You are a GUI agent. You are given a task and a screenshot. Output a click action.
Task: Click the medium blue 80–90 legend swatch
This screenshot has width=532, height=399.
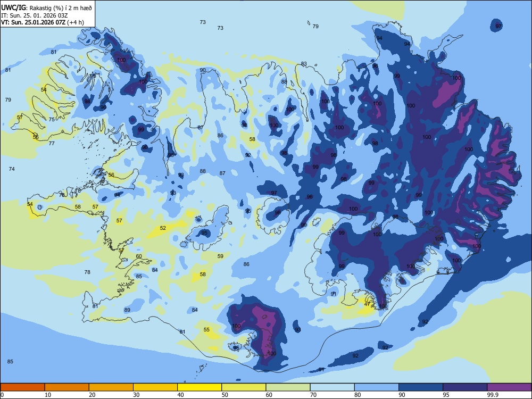(x=377, y=387)
